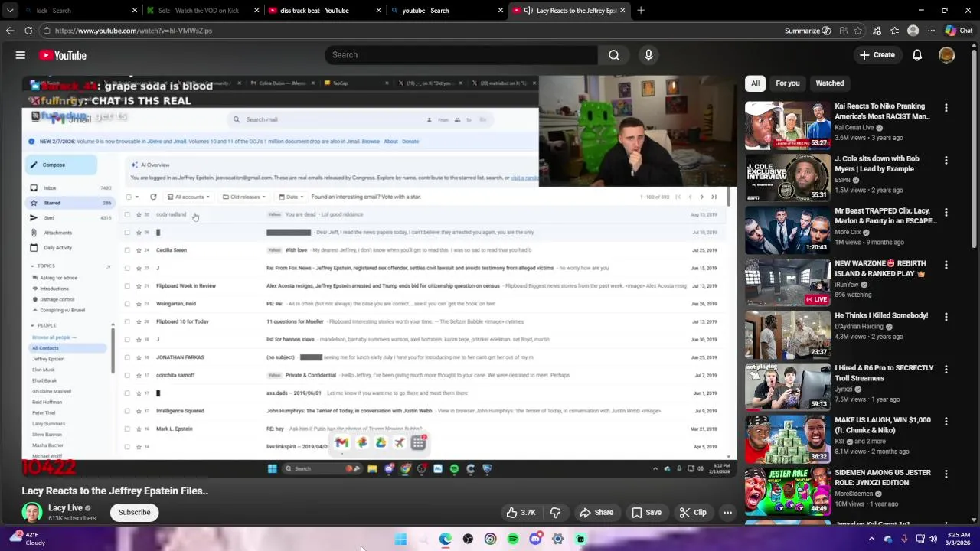
Task: Subscribe to Lacy Live channel
Action: point(134,513)
